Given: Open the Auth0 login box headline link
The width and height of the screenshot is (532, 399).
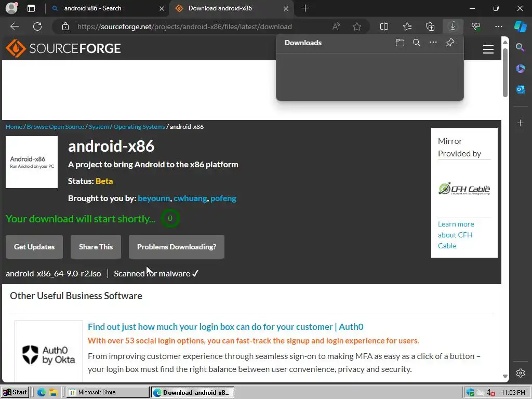Looking at the screenshot, I should [225, 327].
